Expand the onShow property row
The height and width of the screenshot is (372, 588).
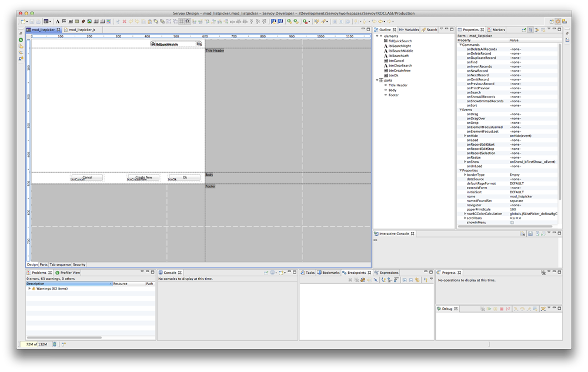point(465,162)
